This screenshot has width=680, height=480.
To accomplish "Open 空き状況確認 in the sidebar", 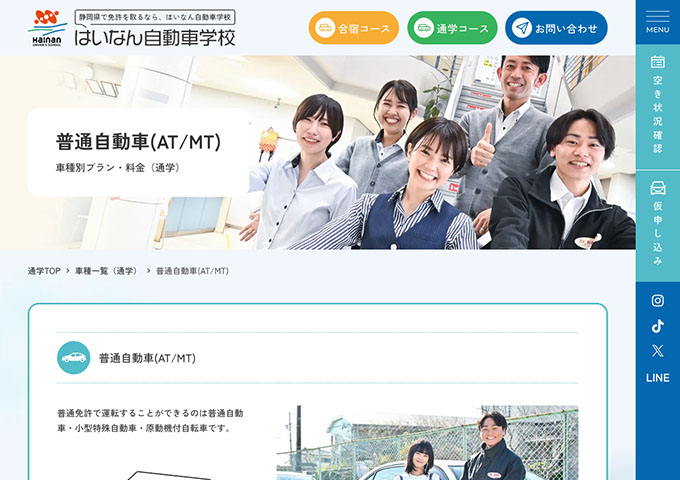I will pyautogui.click(x=657, y=107).
